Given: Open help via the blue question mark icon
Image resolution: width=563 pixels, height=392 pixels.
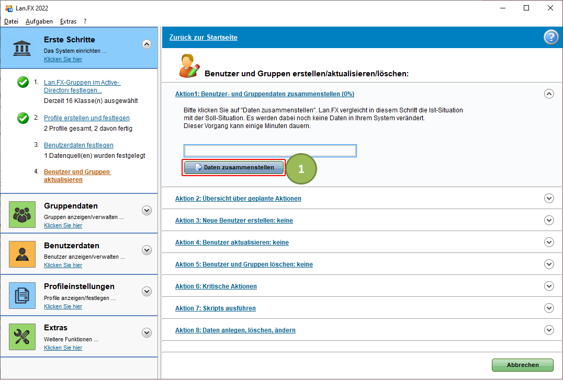Looking at the screenshot, I should [551, 37].
